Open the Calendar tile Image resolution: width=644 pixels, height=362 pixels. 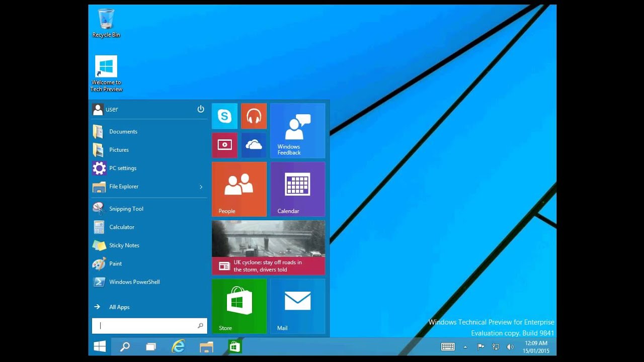[x=298, y=189]
